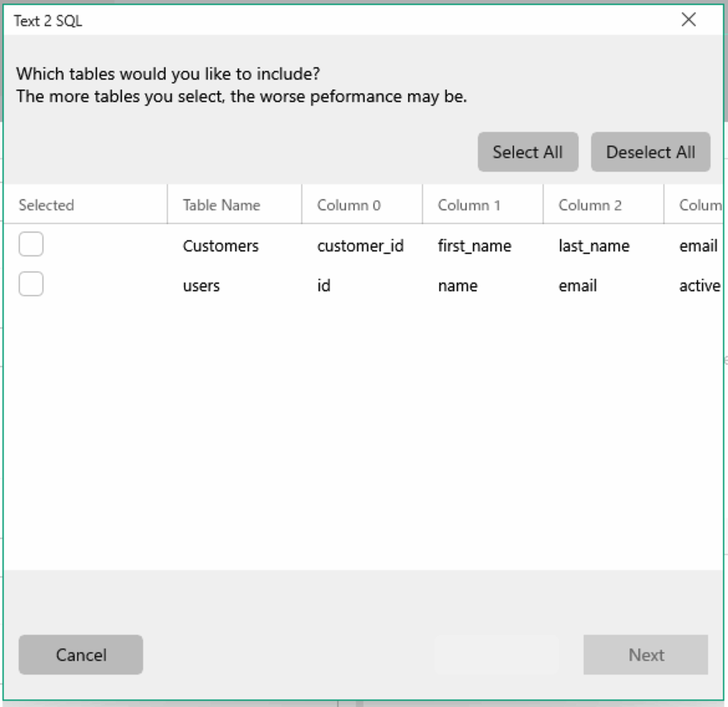Click the email cell in Customers row
This screenshot has width=728, height=707.
[698, 246]
